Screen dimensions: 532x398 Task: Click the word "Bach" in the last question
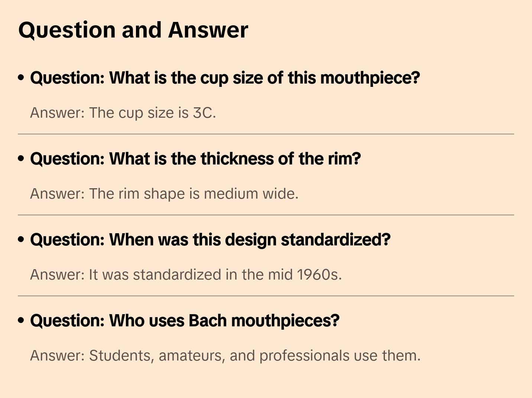click(x=208, y=321)
